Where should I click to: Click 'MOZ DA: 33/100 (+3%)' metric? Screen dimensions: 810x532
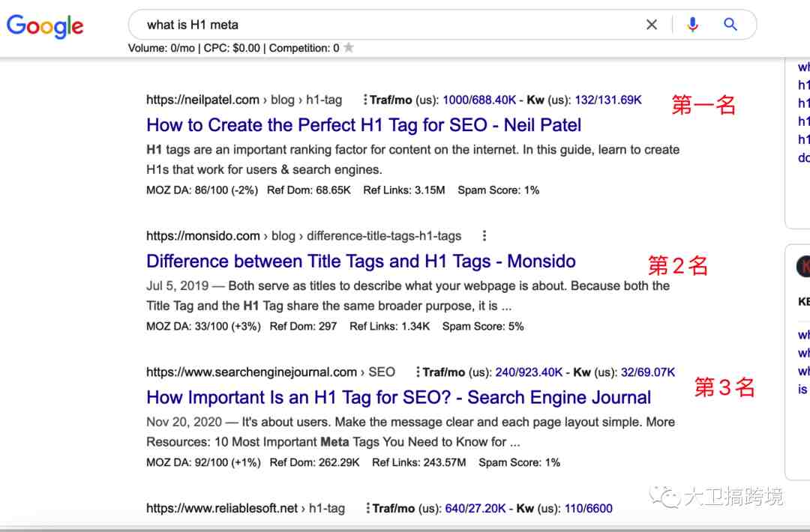click(203, 326)
